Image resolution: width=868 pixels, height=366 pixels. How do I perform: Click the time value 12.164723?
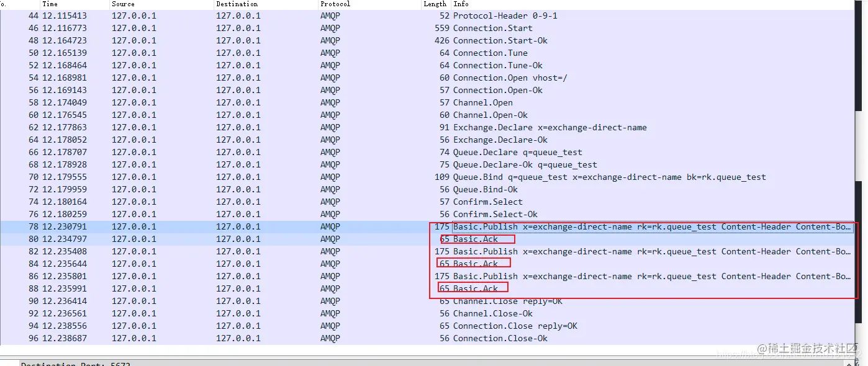[x=65, y=40]
